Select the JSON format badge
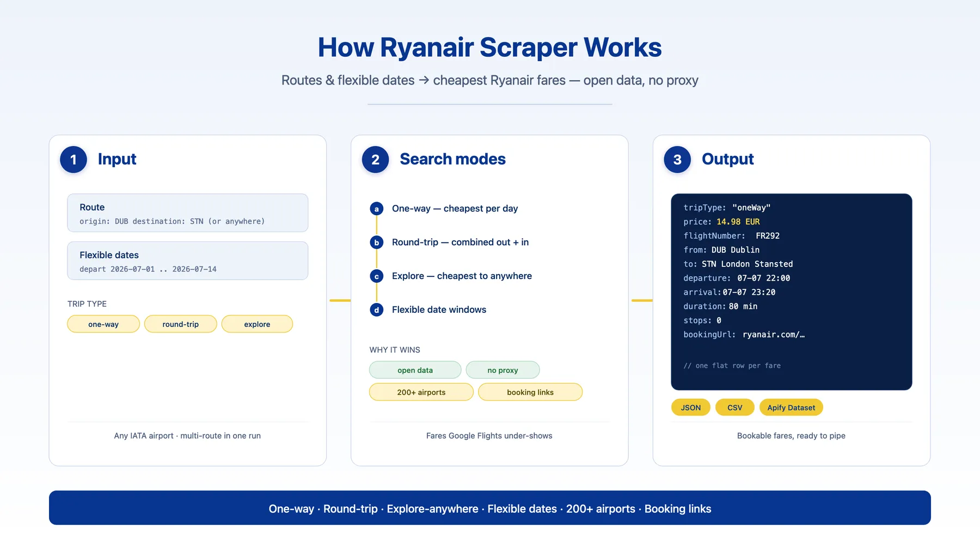 [691, 408]
